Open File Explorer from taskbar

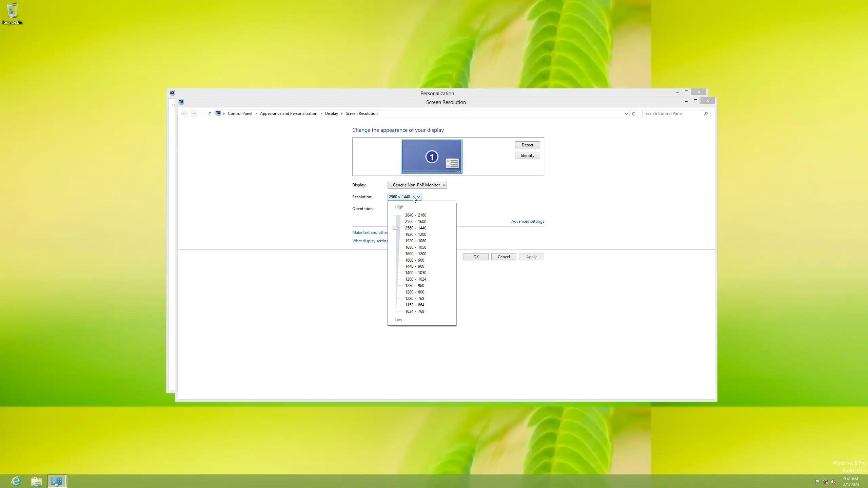[x=36, y=481]
